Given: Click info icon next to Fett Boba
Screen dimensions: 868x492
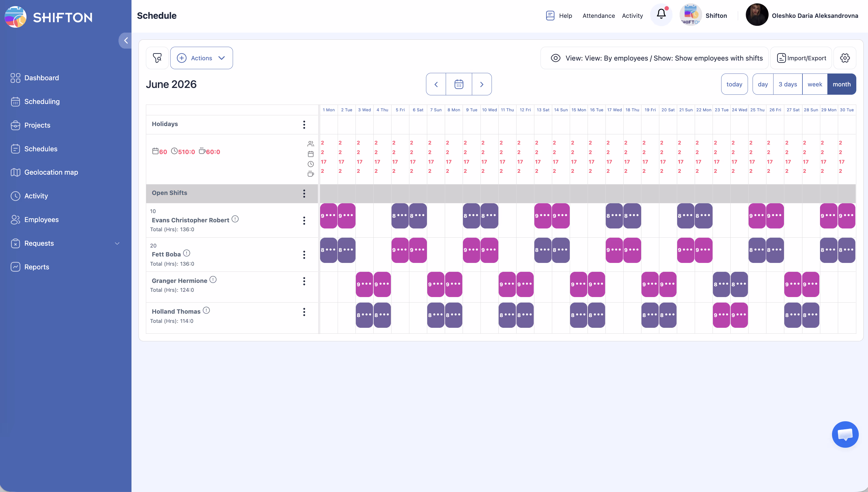Looking at the screenshot, I should [x=187, y=253].
